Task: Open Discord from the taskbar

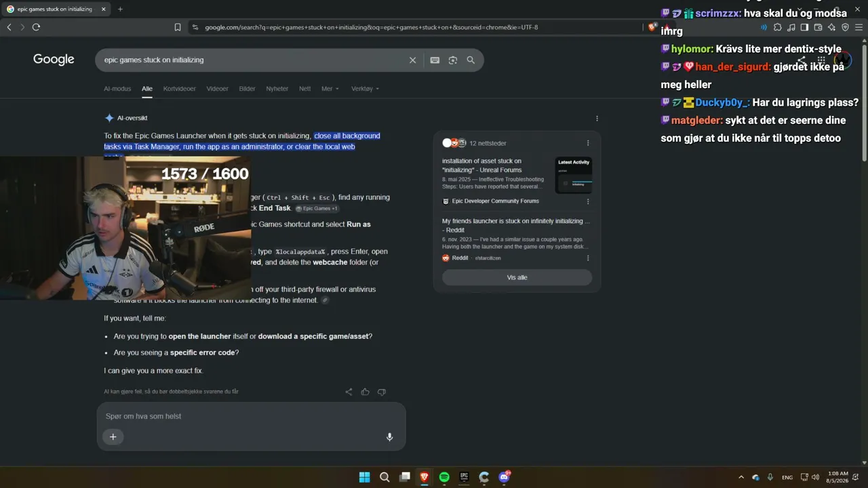Action: pyautogui.click(x=504, y=477)
